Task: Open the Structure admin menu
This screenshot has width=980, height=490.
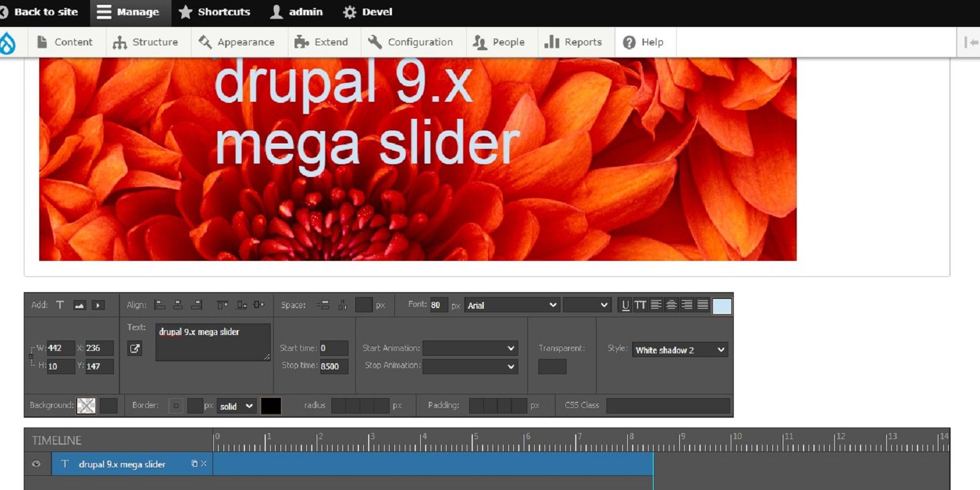Action: [146, 42]
